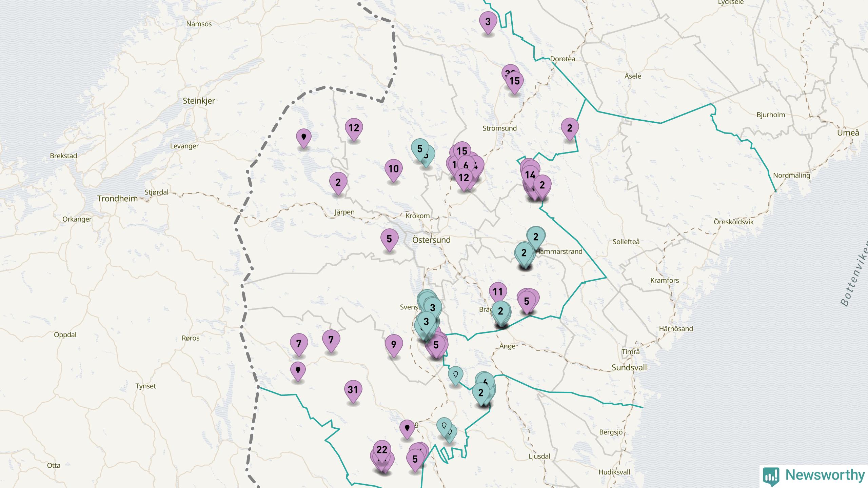Click the Namsos label
Screen dimensions: 868x488
pyautogui.click(x=199, y=24)
